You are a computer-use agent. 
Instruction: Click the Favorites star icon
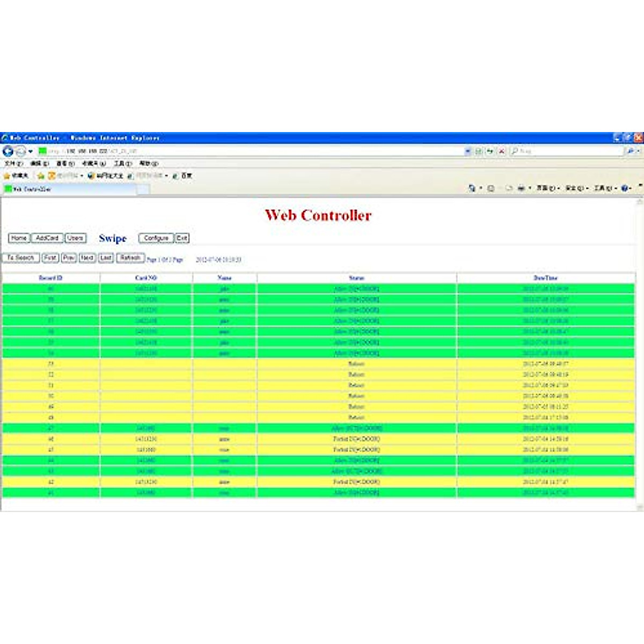point(7,175)
